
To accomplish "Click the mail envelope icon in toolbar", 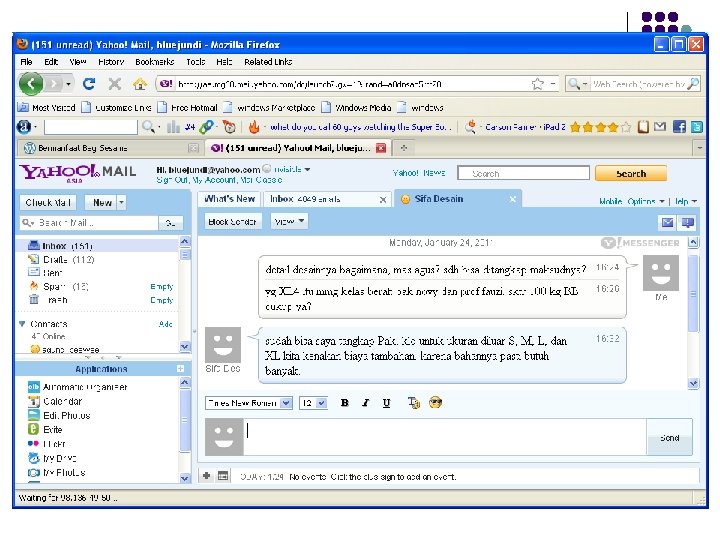I will point(660,126).
